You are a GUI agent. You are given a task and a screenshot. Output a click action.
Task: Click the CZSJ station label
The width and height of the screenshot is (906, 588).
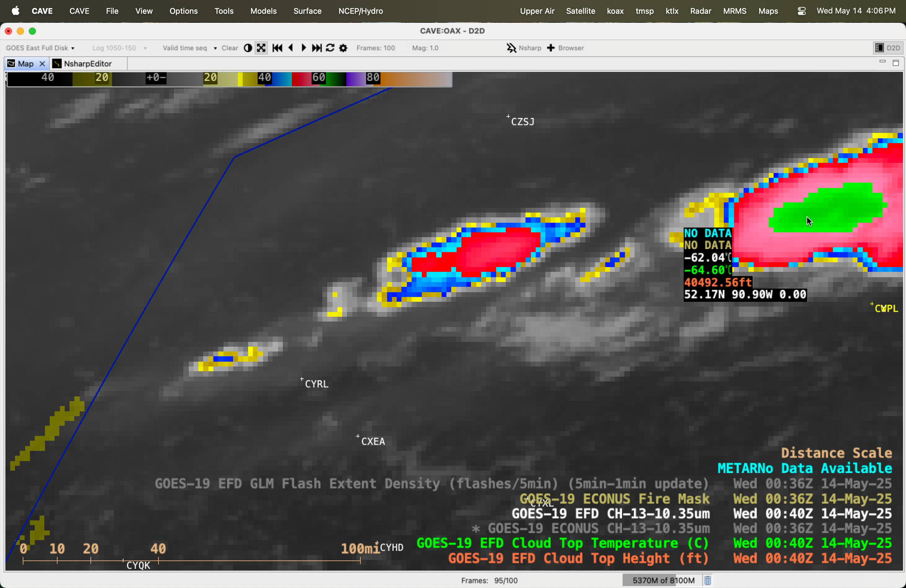click(522, 122)
